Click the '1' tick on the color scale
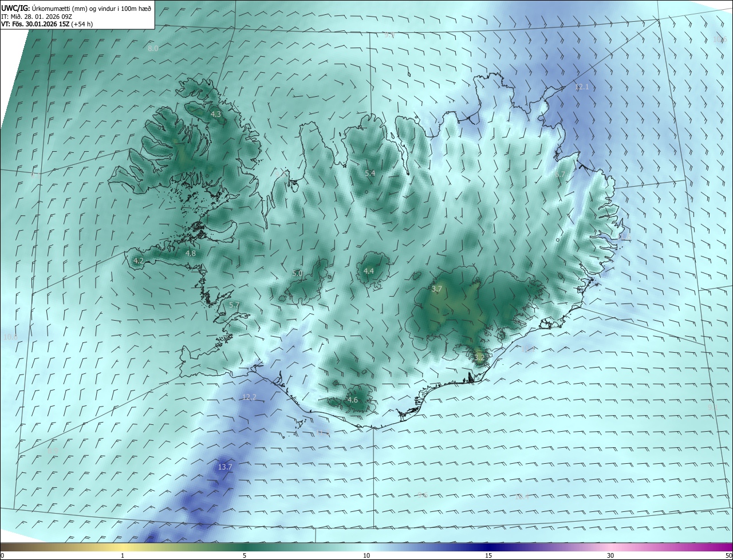Viewport: 733px width, 560px height. pyautogui.click(x=123, y=555)
